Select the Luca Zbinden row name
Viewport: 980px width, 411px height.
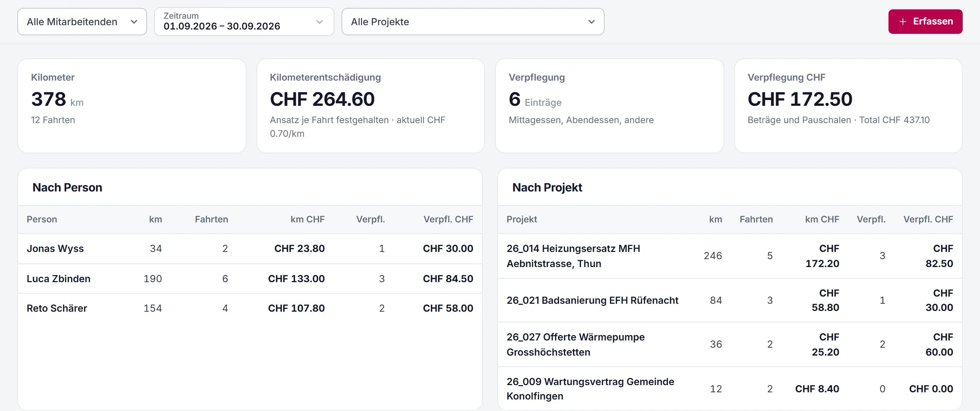pyautogui.click(x=59, y=279)
